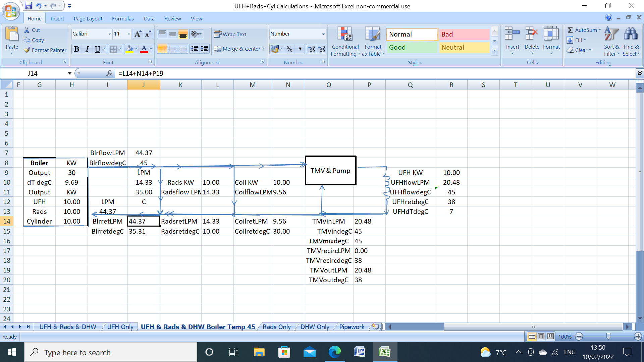Open Format as Table gallery
The image size is (644, 362).
tap(373, 42)
